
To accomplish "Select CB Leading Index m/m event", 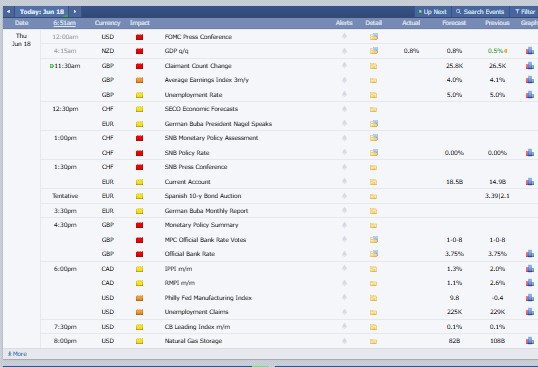I will pyautogui.click(x=197, y=327).
